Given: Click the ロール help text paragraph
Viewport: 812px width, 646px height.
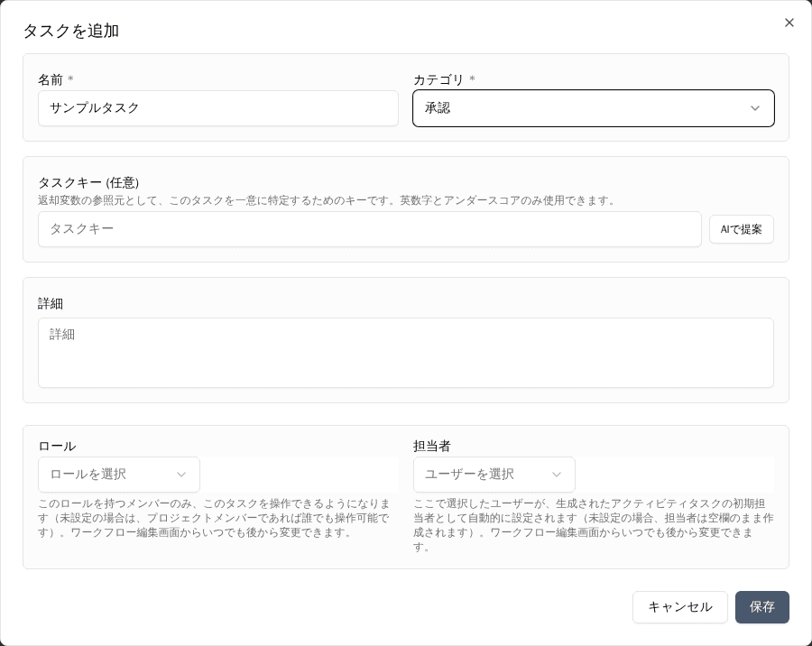Looking at the screenshot, I should click(215, 518).
